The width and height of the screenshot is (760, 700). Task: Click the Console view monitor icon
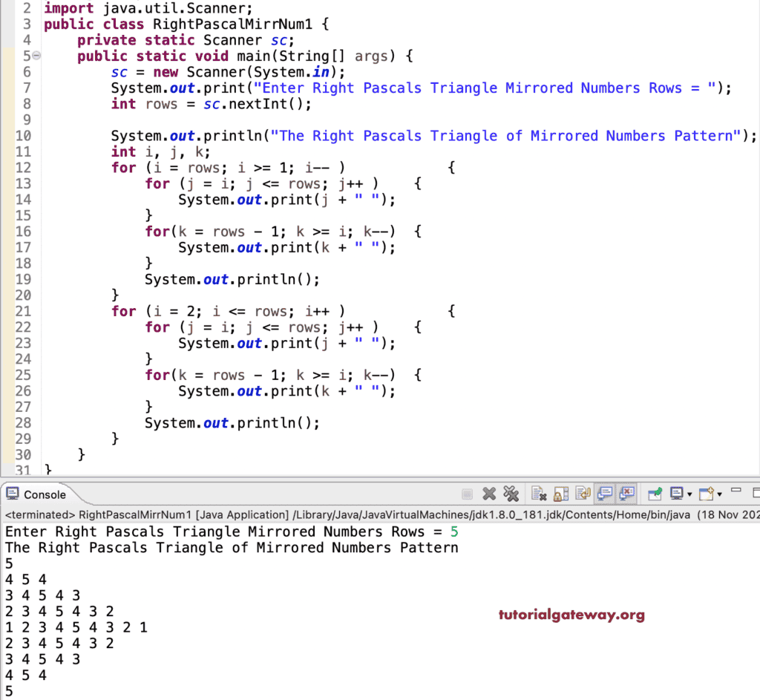[x=11, y=494]
